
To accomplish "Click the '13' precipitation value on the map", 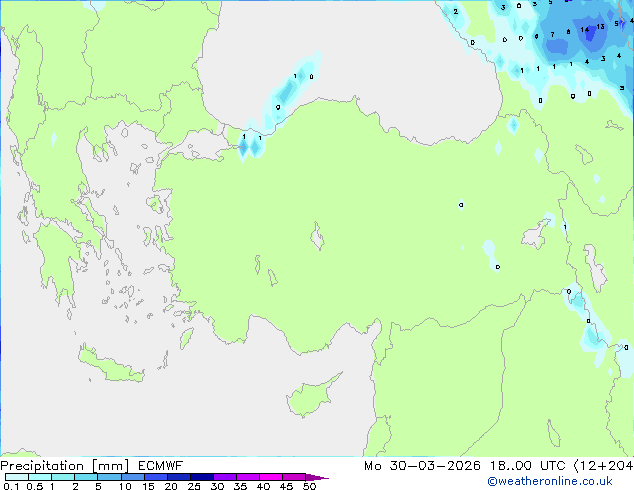I will click(x=600, y=27).
